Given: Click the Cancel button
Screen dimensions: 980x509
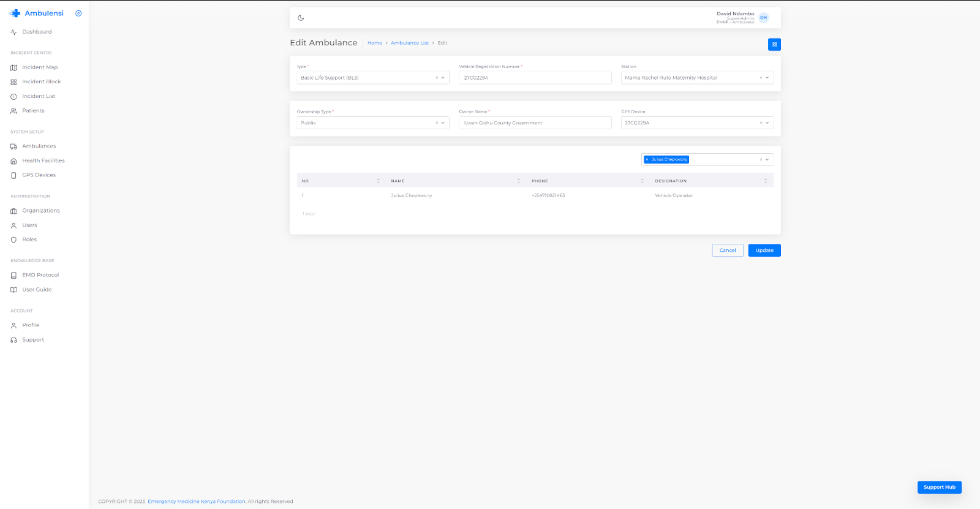Looking at the screenshot, I should (727, 251).
